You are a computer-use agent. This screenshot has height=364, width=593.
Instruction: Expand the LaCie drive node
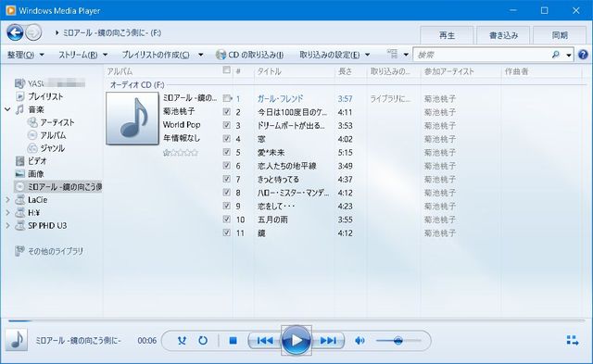coord(7,199)
